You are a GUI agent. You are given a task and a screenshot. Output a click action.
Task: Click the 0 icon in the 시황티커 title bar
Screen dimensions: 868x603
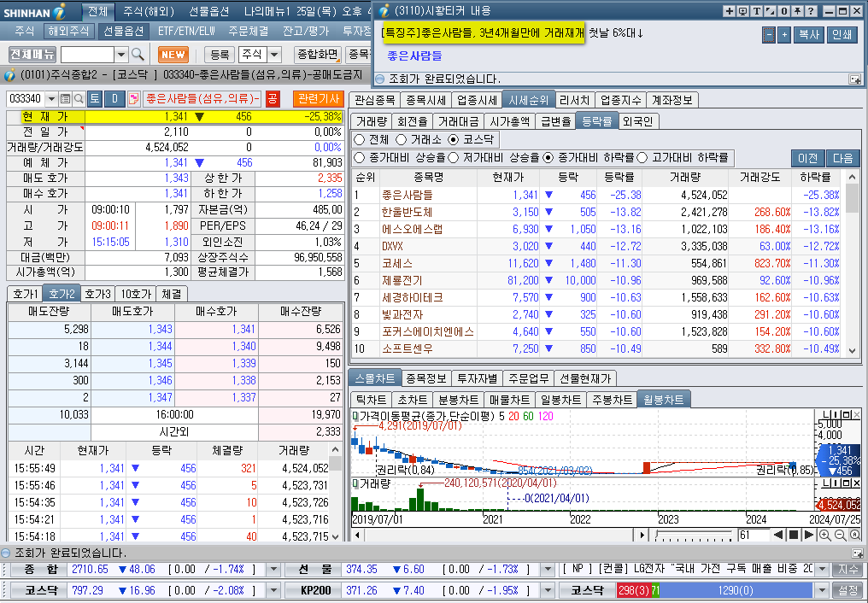click(x=784, y=11)
